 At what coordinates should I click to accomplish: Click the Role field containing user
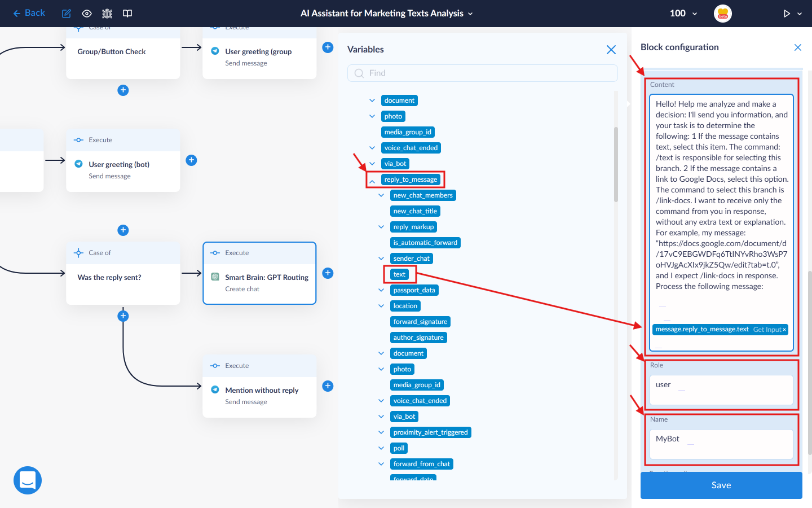[x=721, y=390]
